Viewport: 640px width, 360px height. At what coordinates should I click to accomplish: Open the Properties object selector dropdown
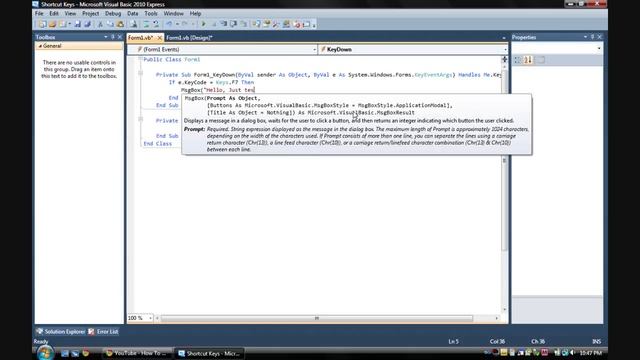(599, 49)
